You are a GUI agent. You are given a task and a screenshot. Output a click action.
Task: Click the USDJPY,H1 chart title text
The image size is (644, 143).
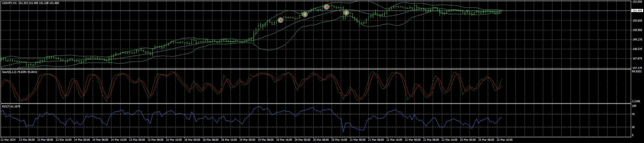(x=9, y=3)
